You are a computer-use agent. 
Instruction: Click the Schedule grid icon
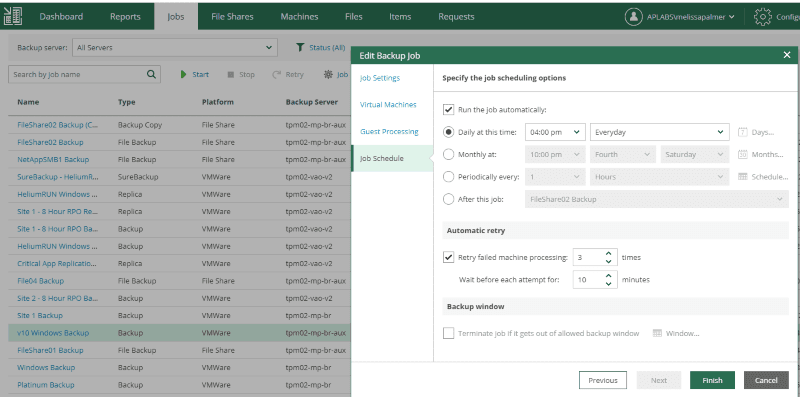pyautogui.click(x=742, y=177)
